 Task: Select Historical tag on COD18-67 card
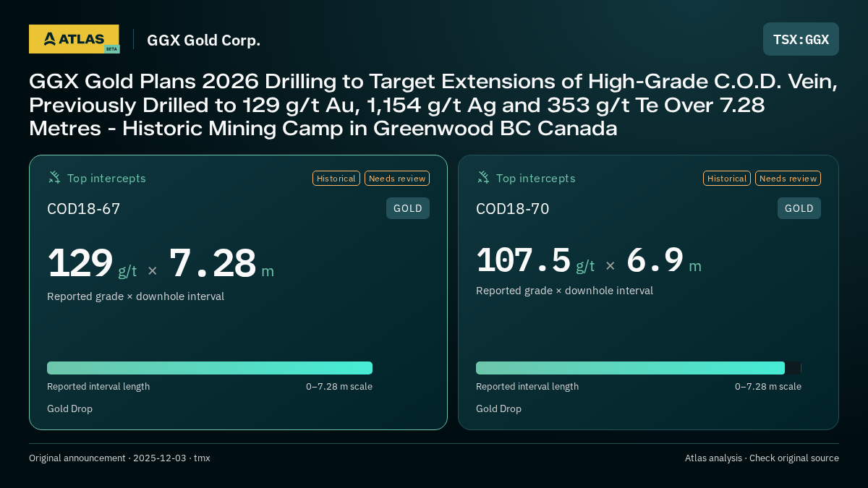click(x=336, y=178)
